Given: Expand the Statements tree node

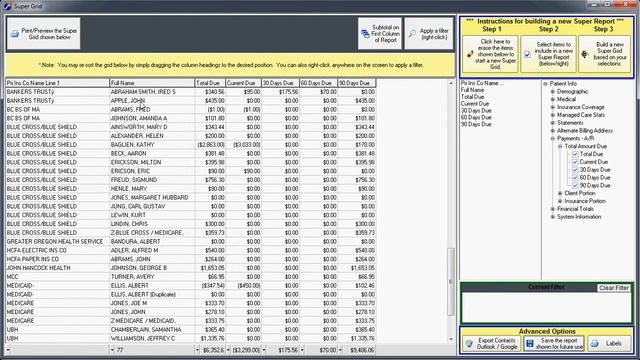Looking at the screenshot, I should click(553, 123).
